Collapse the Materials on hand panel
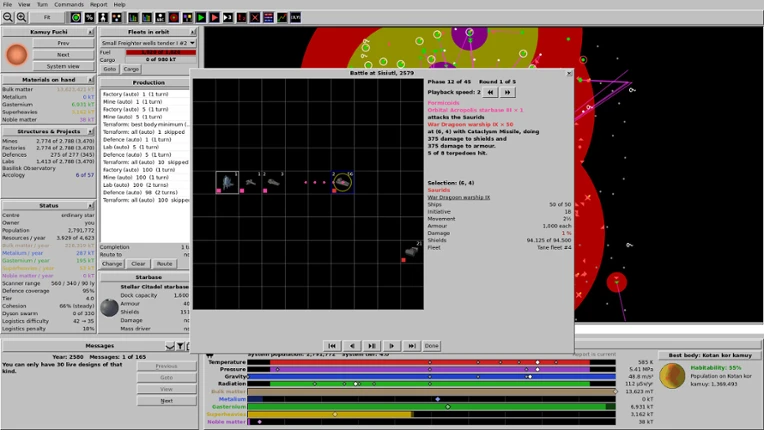The width and height of the screenshot is (764, 430). (x=91, y=79)
